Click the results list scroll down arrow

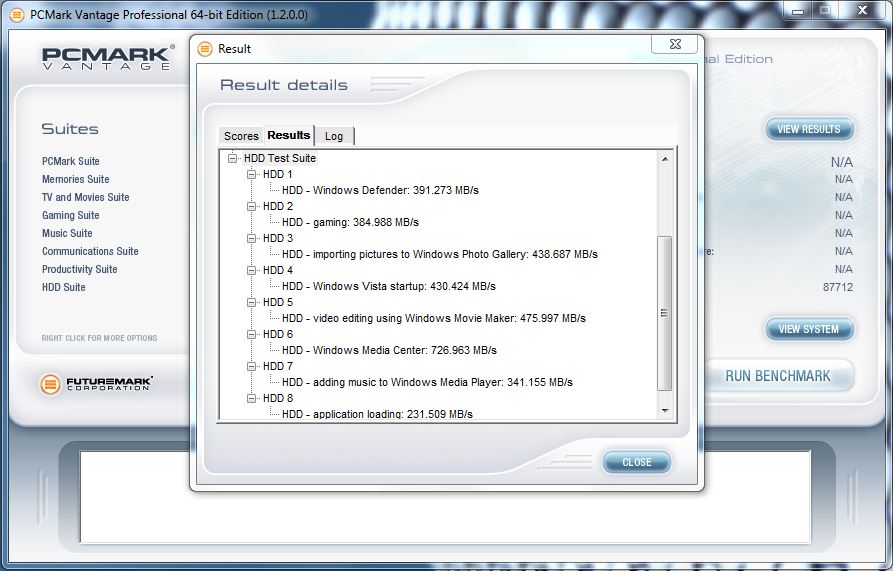point(665,410)
